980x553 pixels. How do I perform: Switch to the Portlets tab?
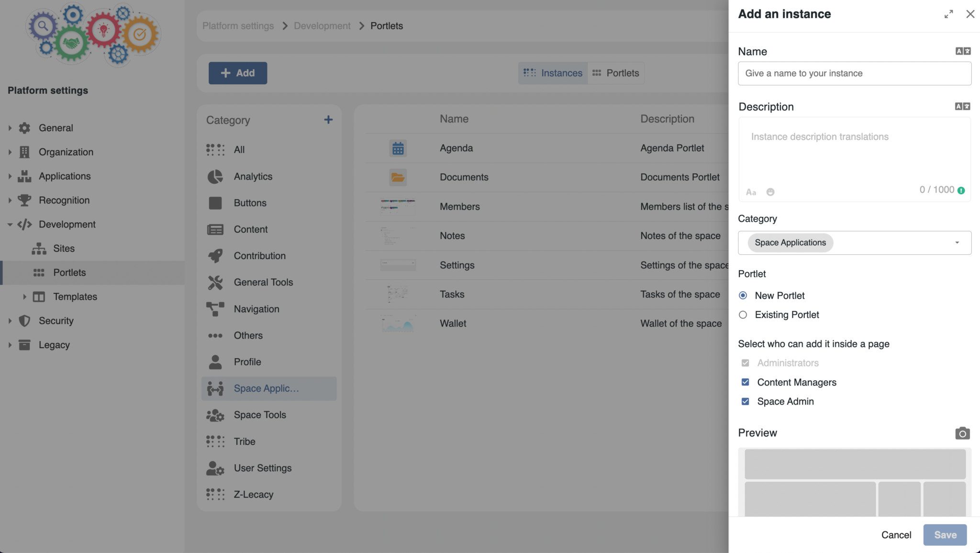pyautogui.click(x=616, y=73)
